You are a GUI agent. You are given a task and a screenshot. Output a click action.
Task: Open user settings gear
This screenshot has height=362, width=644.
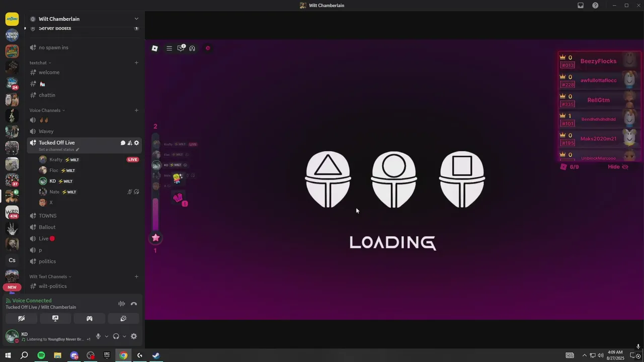coord(134,336)
